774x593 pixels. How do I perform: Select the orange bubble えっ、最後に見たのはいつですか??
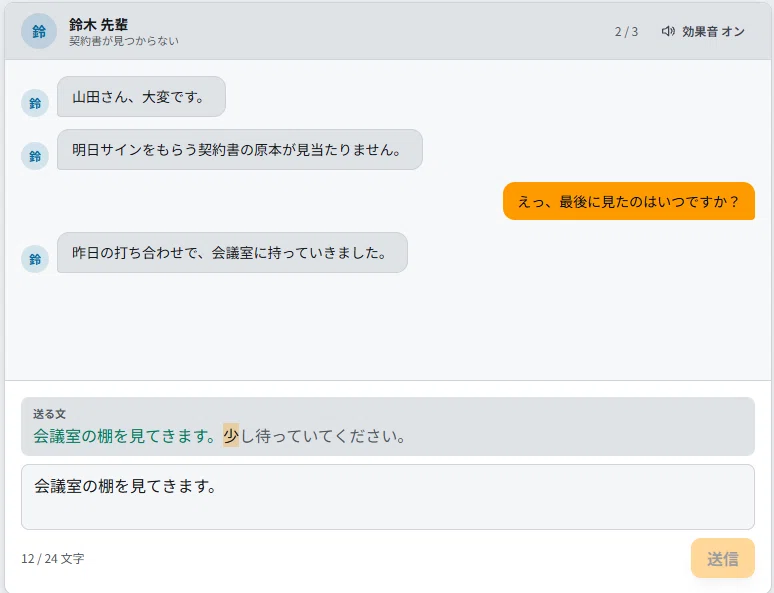pos(629,201)
